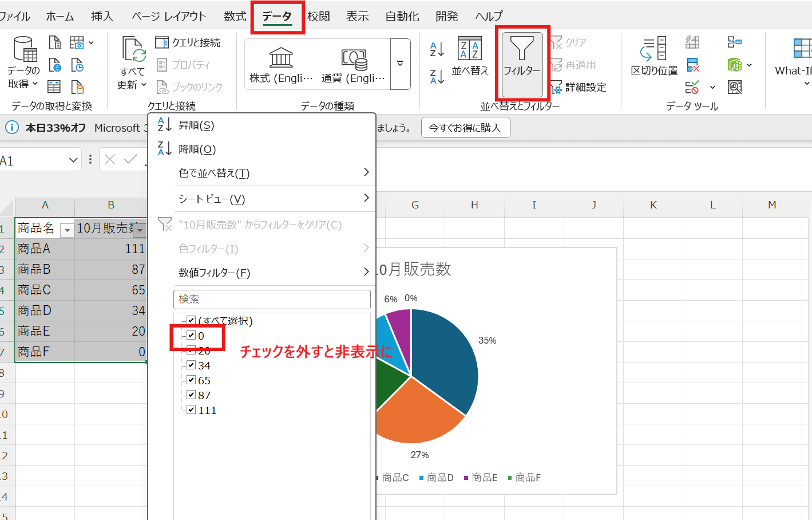Click the 降順 sort descending icon
Viewport: 812px width, 520px height.
click(166, 149)
